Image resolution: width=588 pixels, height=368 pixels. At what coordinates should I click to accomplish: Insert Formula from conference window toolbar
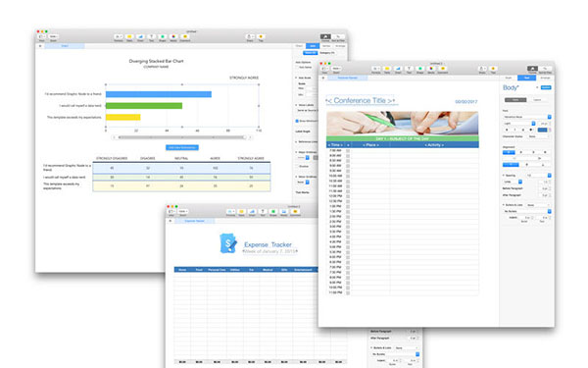pyautogui.click(x=376, y=69)
